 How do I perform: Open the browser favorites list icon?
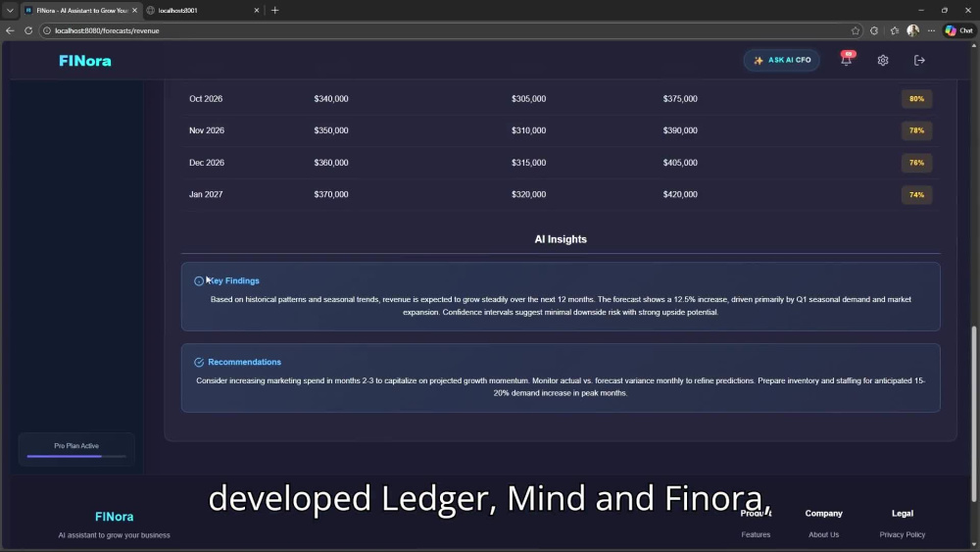tap(895, 30)
